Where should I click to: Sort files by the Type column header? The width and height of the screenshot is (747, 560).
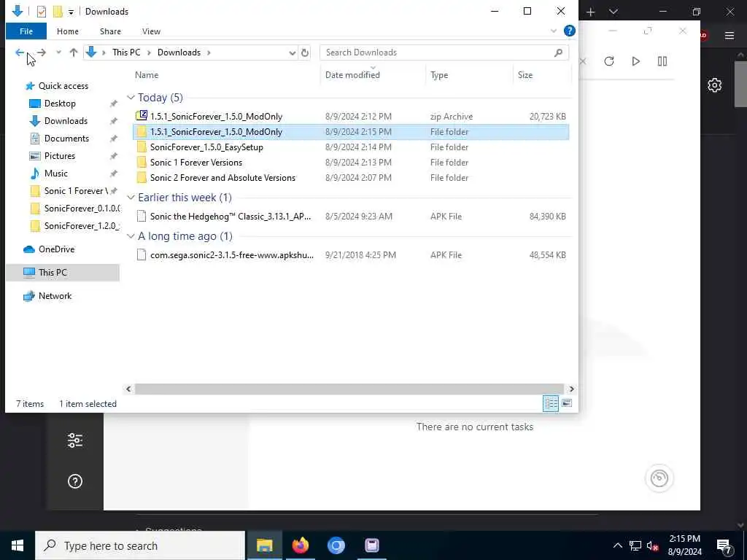click(x=438, y=75)
